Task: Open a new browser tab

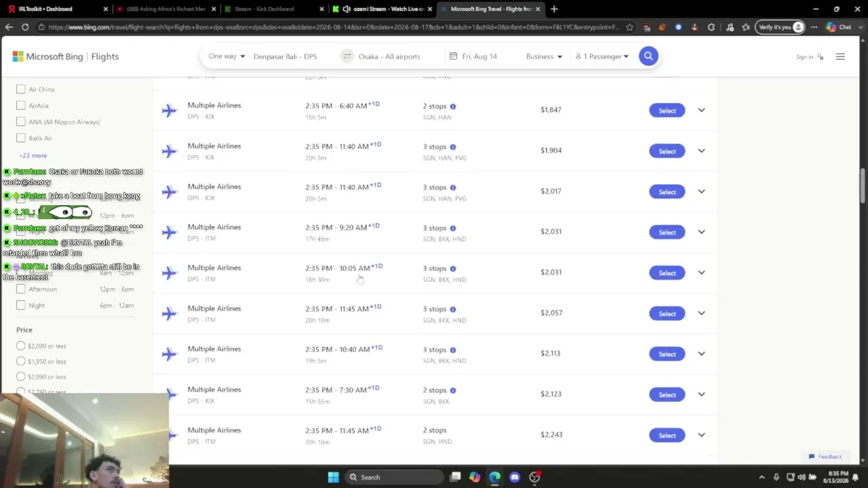Action: tap(554, 9)
